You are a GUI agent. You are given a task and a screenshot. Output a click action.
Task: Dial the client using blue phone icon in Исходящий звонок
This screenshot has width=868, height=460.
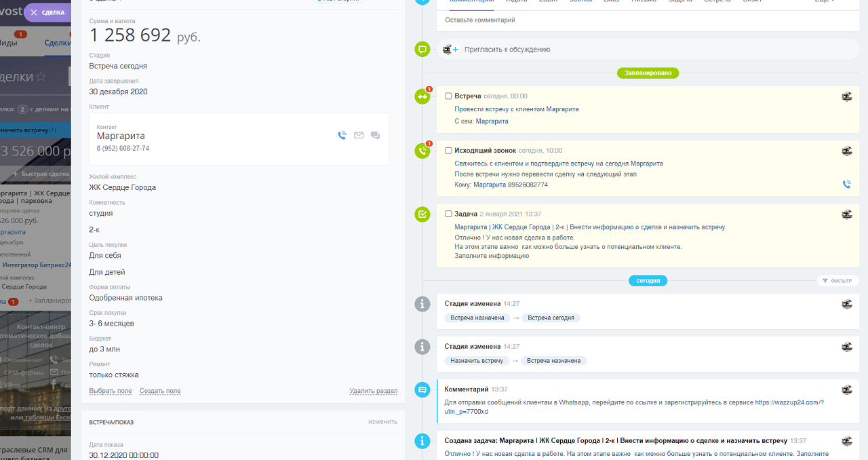(x=846, y=184)
